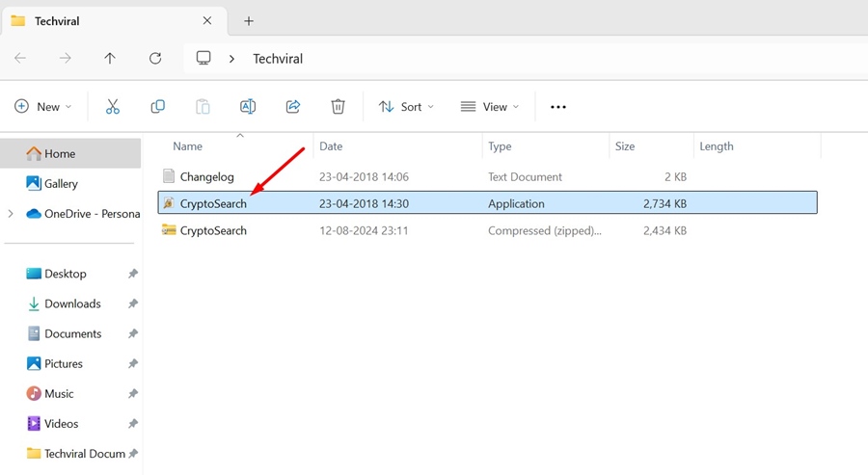Click the CryptoSearch zipped folder icon

point(169,229)
